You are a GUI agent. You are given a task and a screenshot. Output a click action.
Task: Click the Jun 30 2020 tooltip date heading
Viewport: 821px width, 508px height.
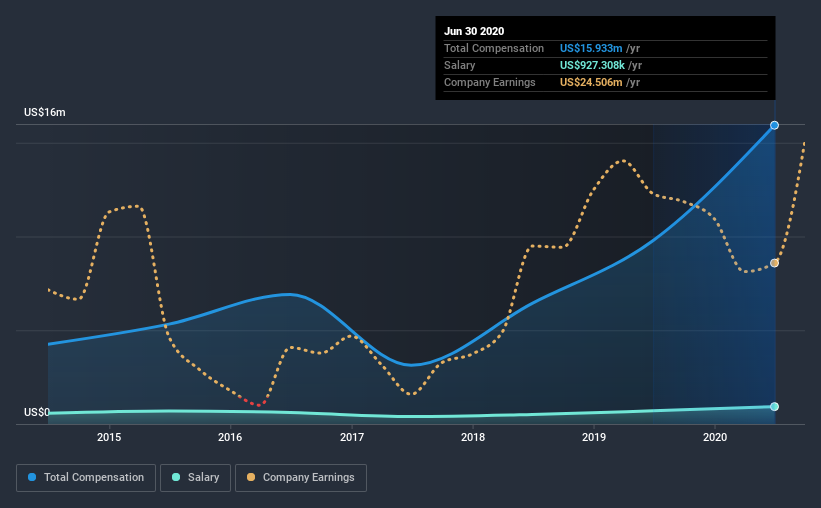474,31
